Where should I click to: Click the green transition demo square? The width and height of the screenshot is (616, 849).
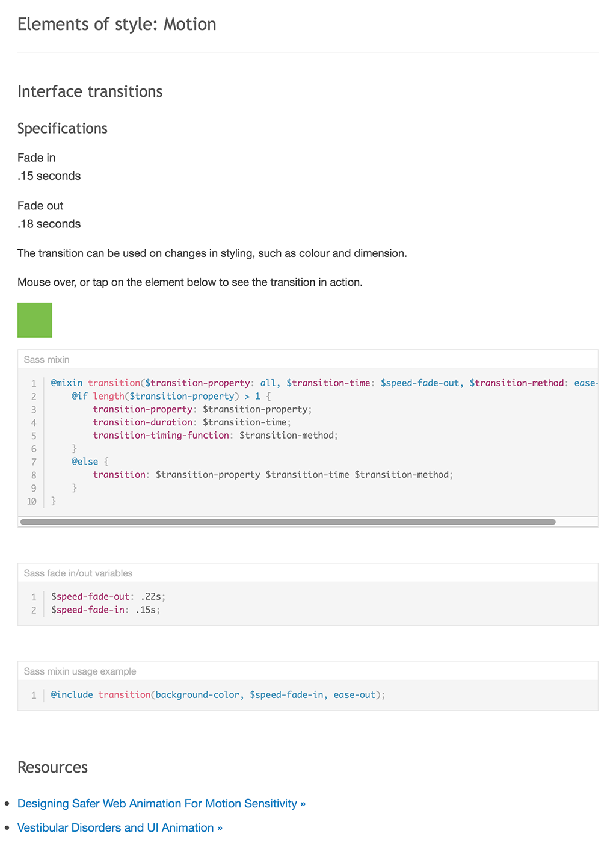[x=35, y=320]
